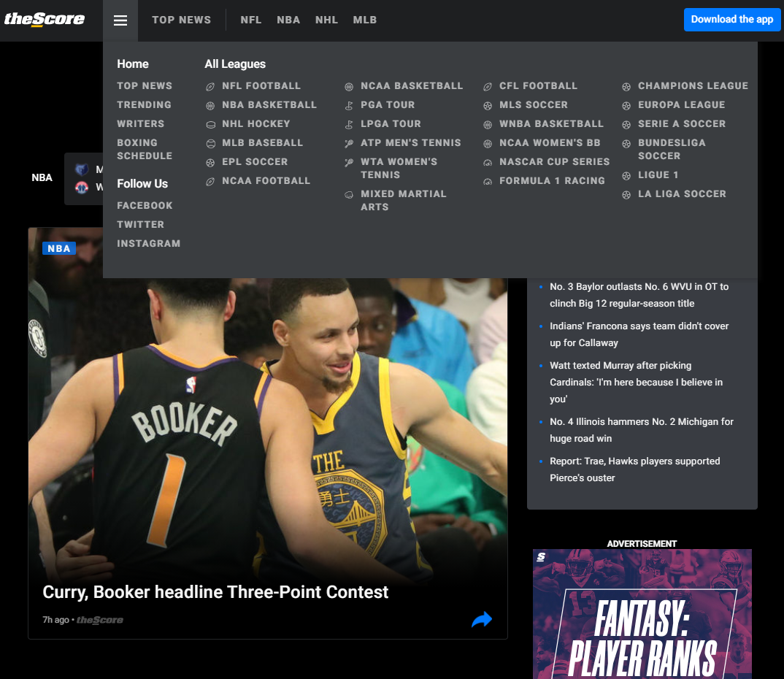Open the Twitter link under Follow Us
This screenshot has width=784, height=679.
140,225
